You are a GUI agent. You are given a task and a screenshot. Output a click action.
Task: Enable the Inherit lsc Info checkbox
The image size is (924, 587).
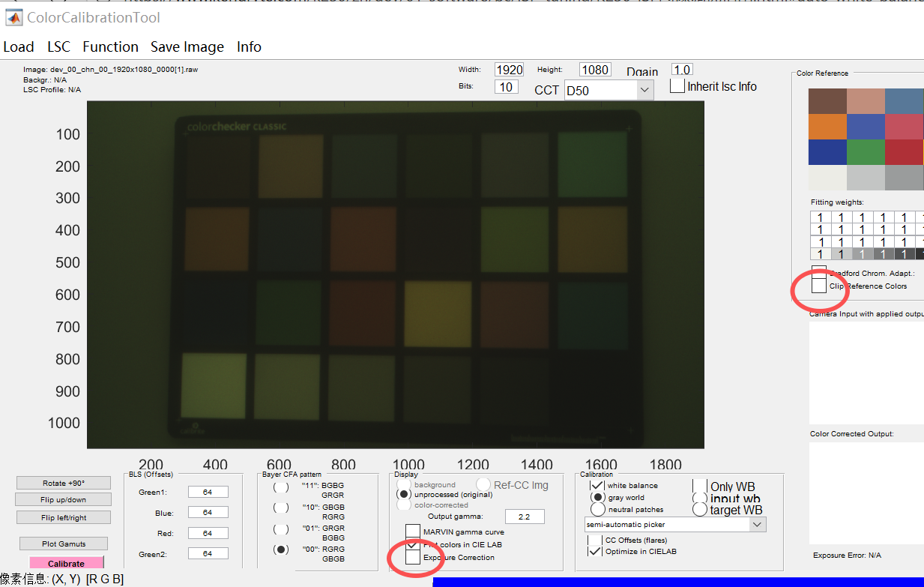(677, 86)
